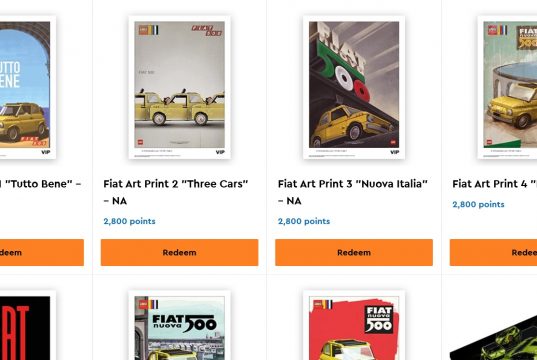Image resolution: width=537 pixels, height=360 pixels.
Task: Redeem Fiat Art Print 2 Three Cars
Action: pyautogui.click(x=179, y=252)
